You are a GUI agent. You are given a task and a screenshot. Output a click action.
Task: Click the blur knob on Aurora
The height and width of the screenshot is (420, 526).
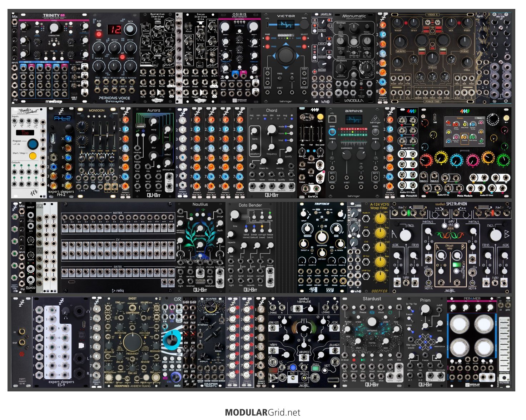click(x=154, y=138)
